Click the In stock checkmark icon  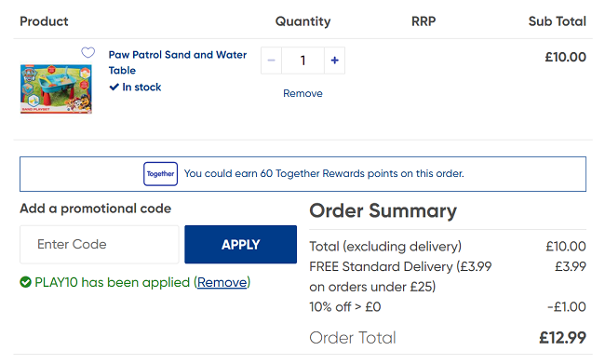pyautogui.click(x=114, y=87)
